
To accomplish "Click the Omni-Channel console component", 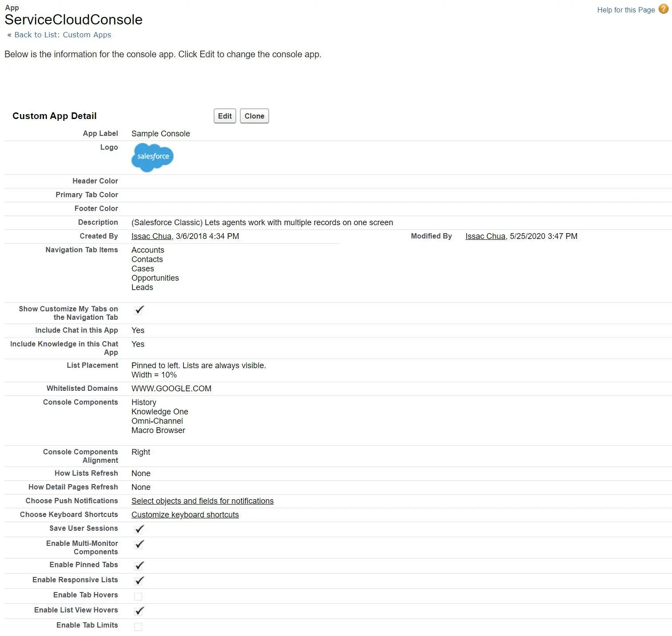I will click(x=157, y=421).
